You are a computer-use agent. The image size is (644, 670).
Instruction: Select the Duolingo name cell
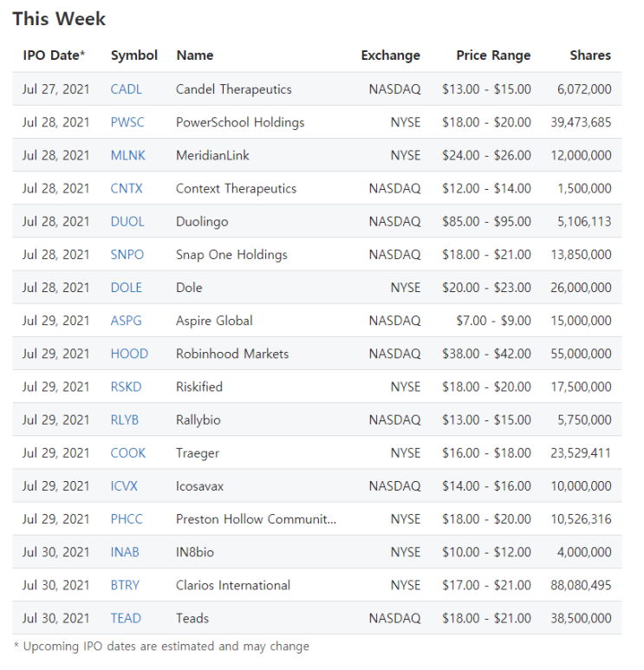coord(202,221)
